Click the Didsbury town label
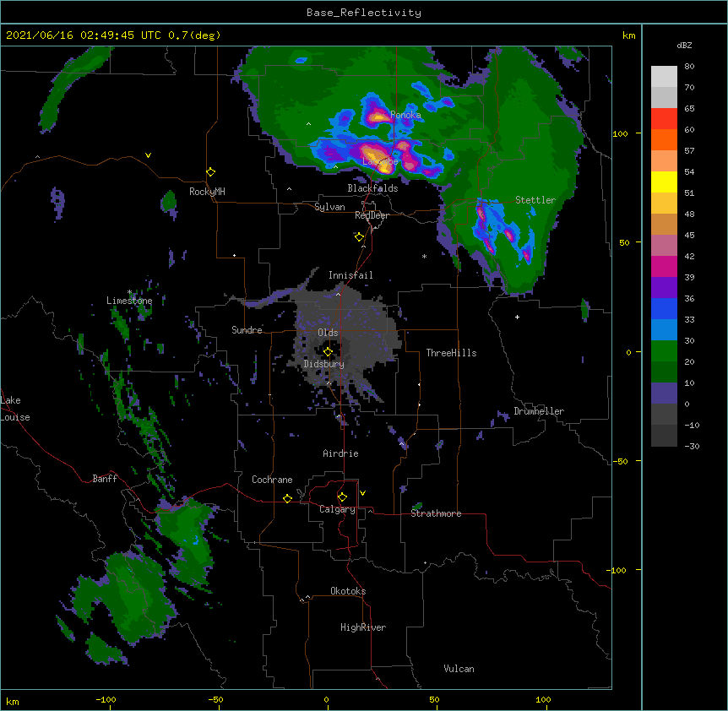 tap(324, 364)
